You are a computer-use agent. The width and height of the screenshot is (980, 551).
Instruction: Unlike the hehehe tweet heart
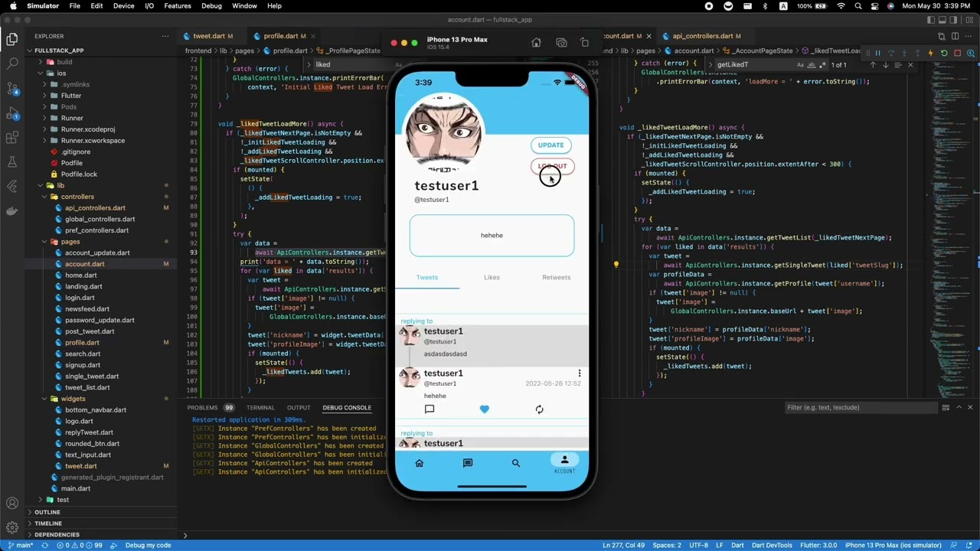click(x=484, y=409)
